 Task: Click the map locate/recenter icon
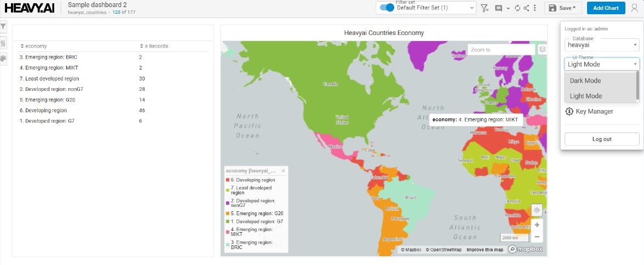point(537,210)
